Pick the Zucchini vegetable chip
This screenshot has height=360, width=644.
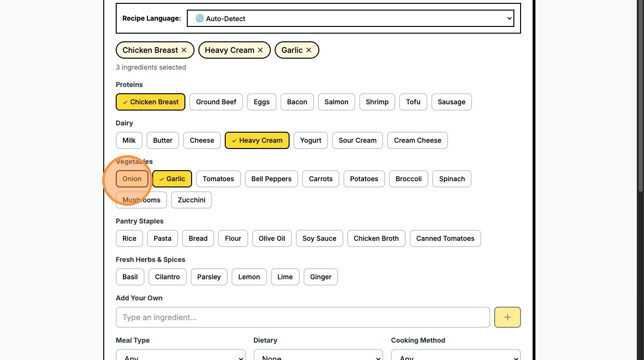[192, 200]
